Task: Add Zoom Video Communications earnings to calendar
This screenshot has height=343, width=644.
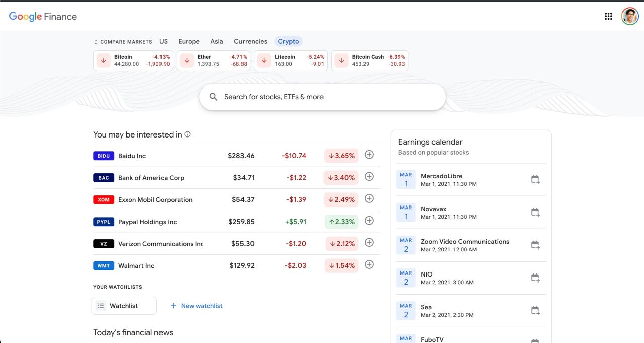Action: [x=535, y=245]
